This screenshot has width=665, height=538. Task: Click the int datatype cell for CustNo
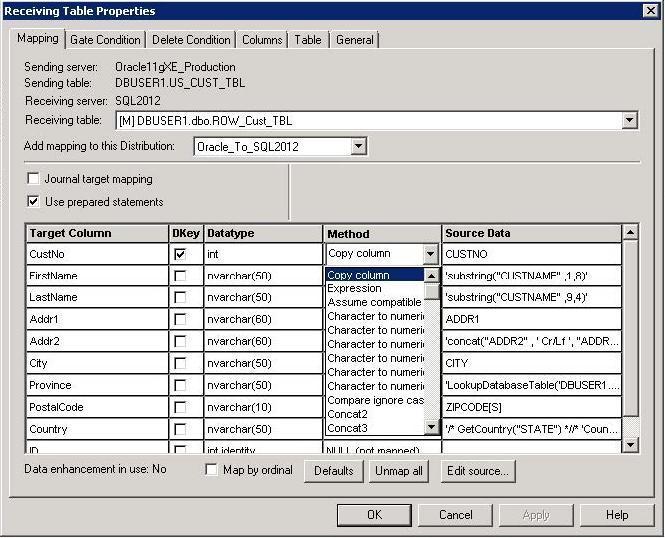pyautogui.click(x=263, y=254)
